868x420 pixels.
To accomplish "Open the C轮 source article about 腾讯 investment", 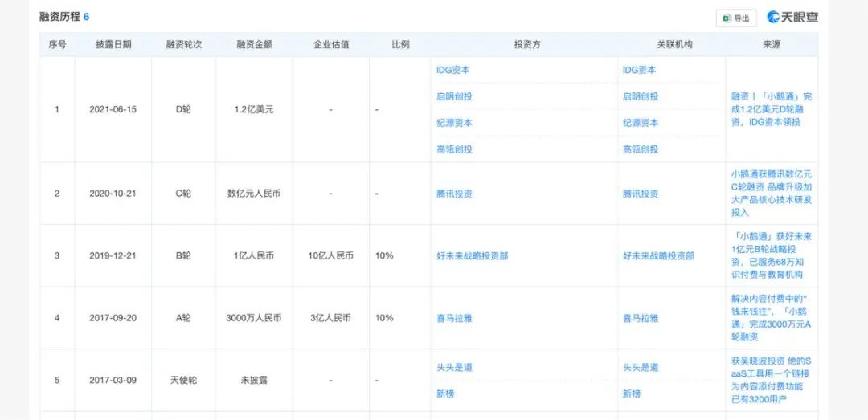I will click(x=772, y=193).
